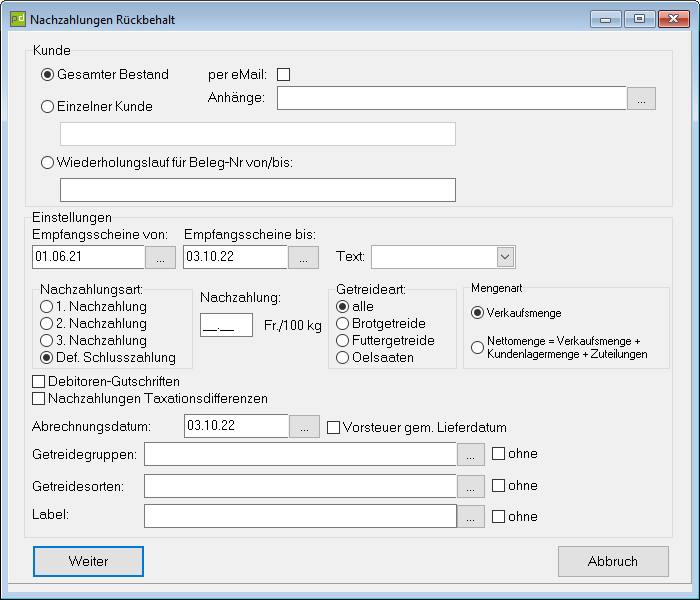
Task: Click the Getreidegruppen input field
Action: coord(300,454)
